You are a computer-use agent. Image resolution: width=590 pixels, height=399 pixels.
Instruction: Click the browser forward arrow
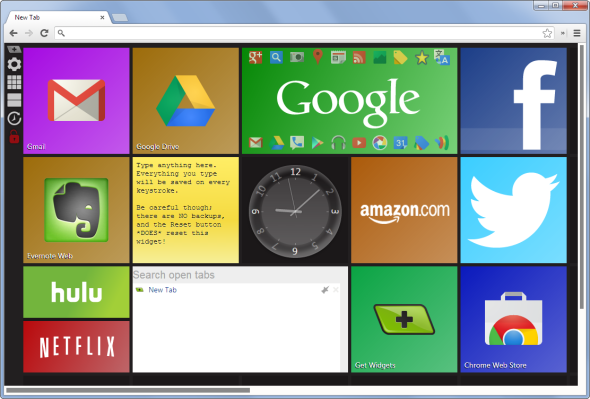(x=29, y=33)
